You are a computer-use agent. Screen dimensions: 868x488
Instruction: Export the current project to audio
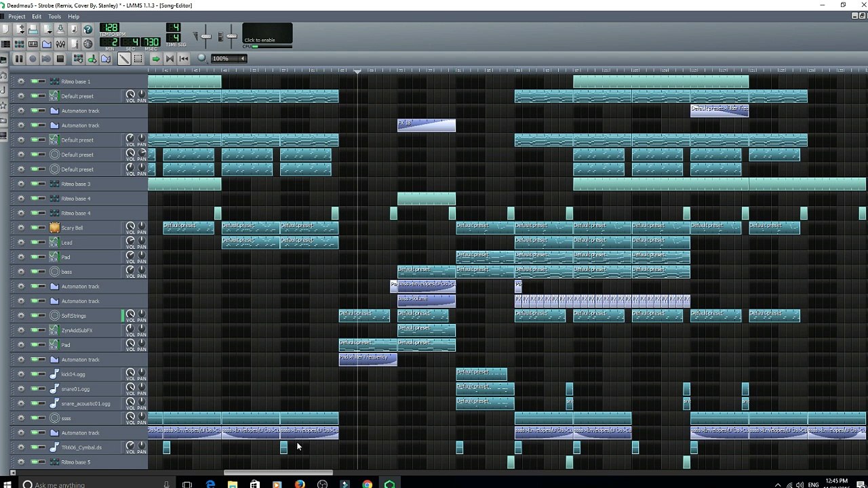pos(74,29)
